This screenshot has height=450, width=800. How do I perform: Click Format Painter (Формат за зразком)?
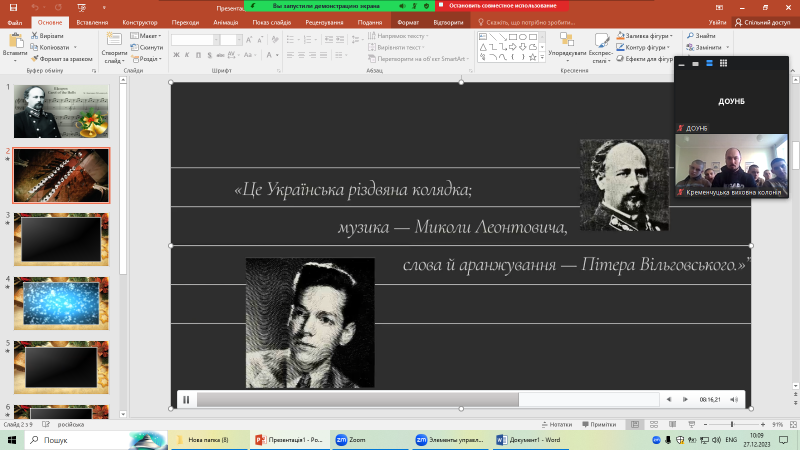61,59
